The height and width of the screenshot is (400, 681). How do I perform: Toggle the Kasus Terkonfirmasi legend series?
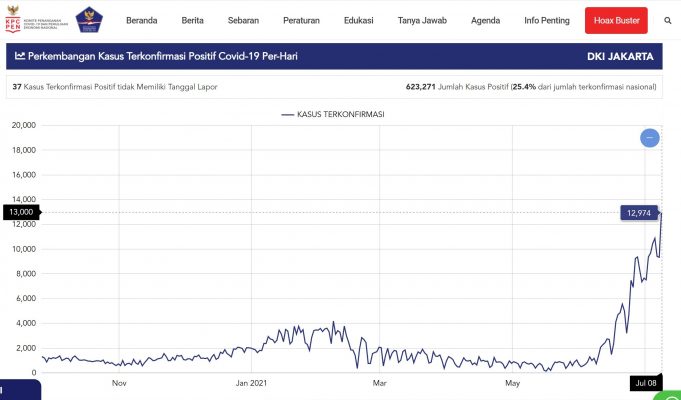click(x=332, y=115)
